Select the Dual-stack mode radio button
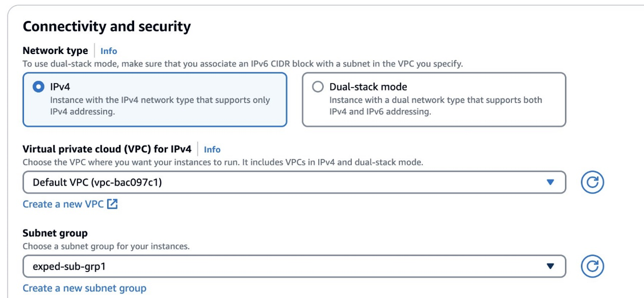This screenshot has width=644, height=298. pos(318,87)
